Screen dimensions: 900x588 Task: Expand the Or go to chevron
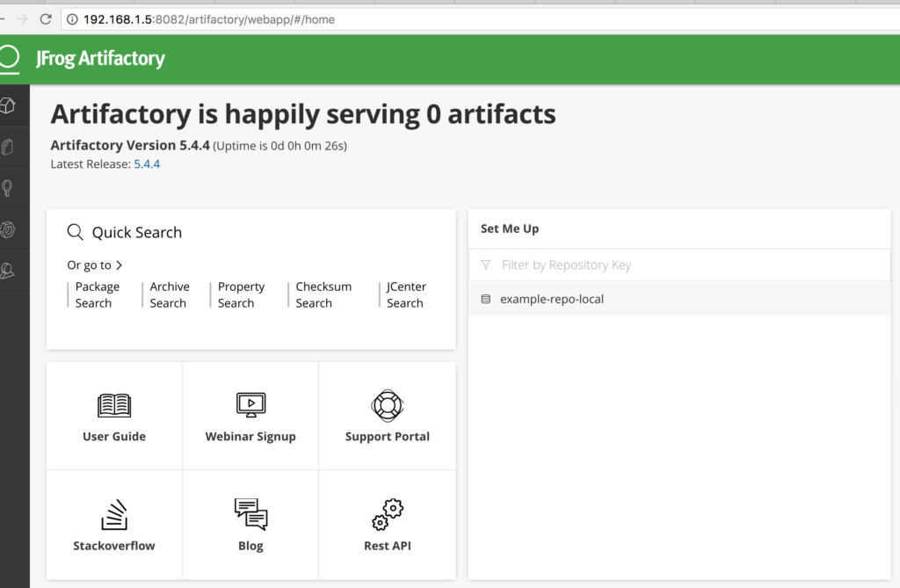[119, 265]
